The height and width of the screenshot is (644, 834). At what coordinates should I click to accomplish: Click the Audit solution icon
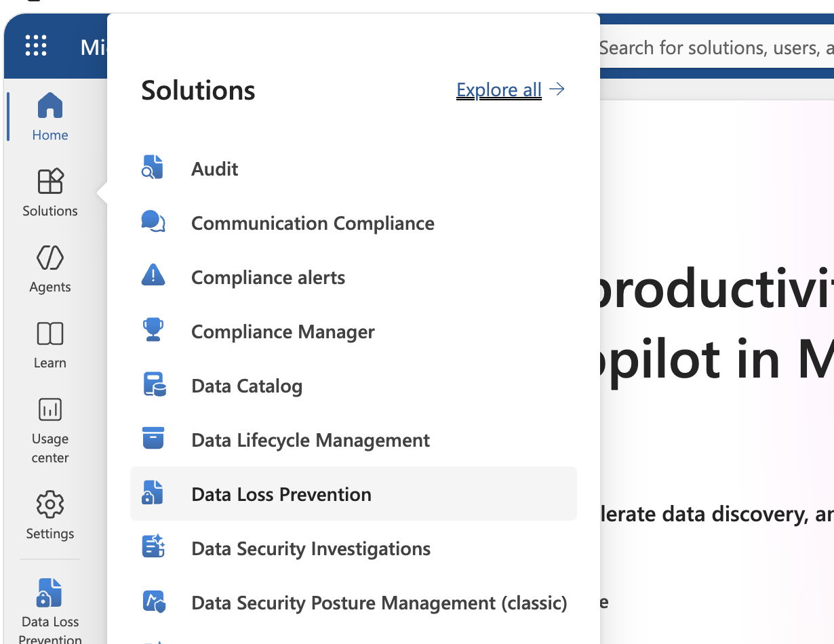click(153, 167)
